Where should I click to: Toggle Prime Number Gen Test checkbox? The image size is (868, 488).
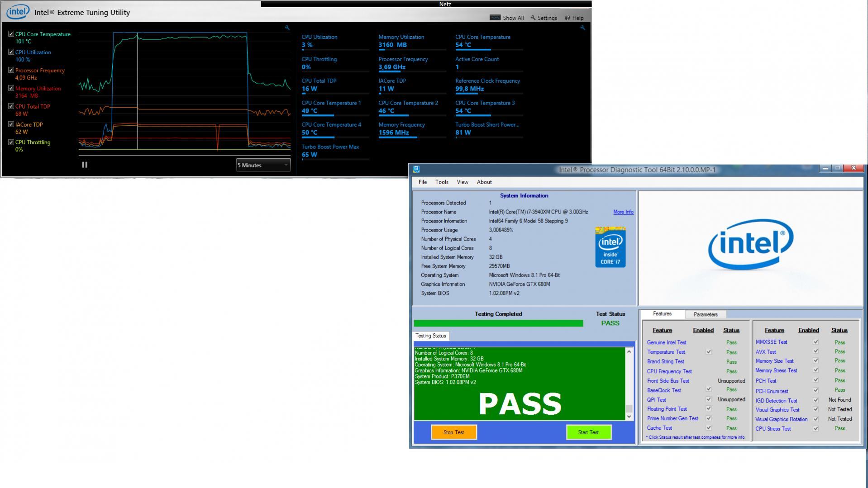(x=708, y=418)
